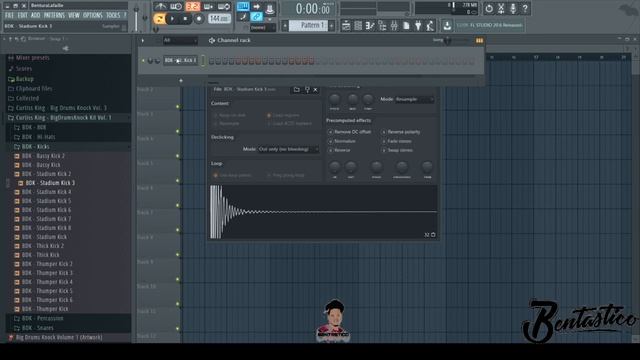The image size is (640, 360).
Task: Enable Swap stereo option
Action: (397, 150)
